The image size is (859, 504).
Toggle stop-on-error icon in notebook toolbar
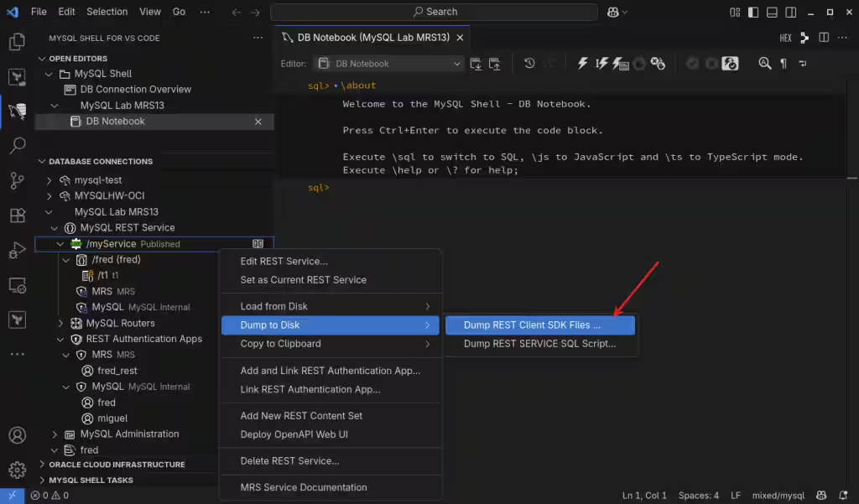(658, 64)
